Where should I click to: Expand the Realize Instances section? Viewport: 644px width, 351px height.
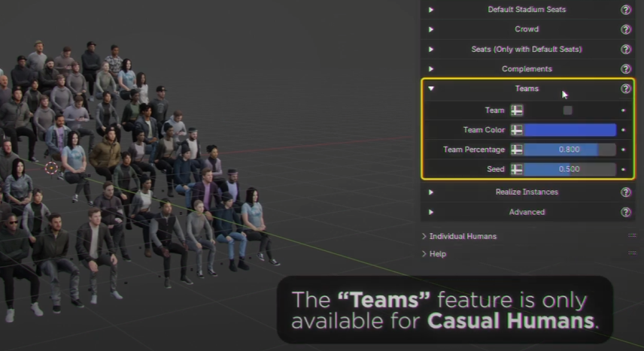(x=431, y=192)
